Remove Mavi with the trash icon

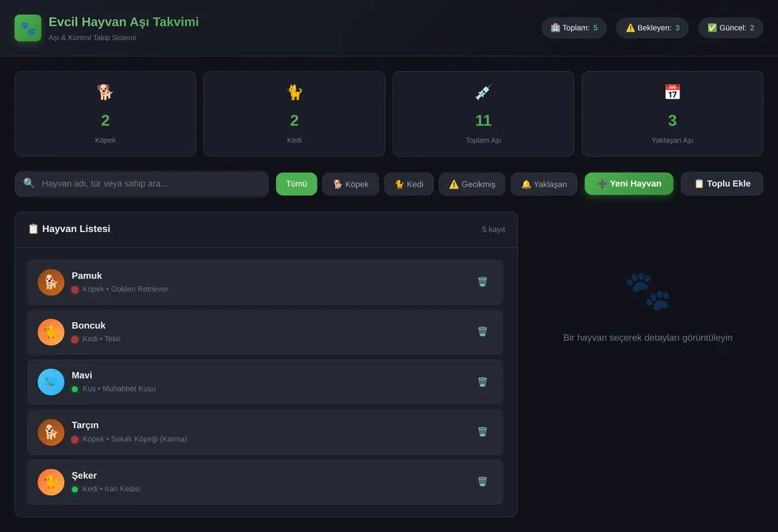pyautogui.click(x=482, y=382)
